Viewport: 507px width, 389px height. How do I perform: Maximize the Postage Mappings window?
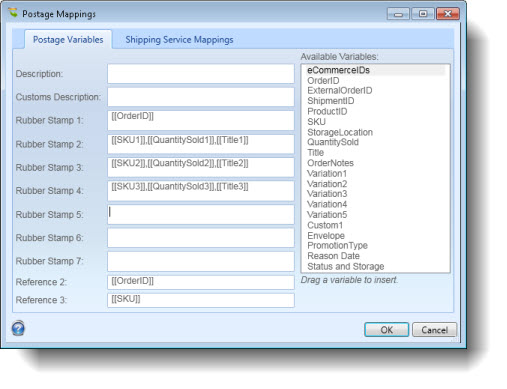click(x=423, y=14)
